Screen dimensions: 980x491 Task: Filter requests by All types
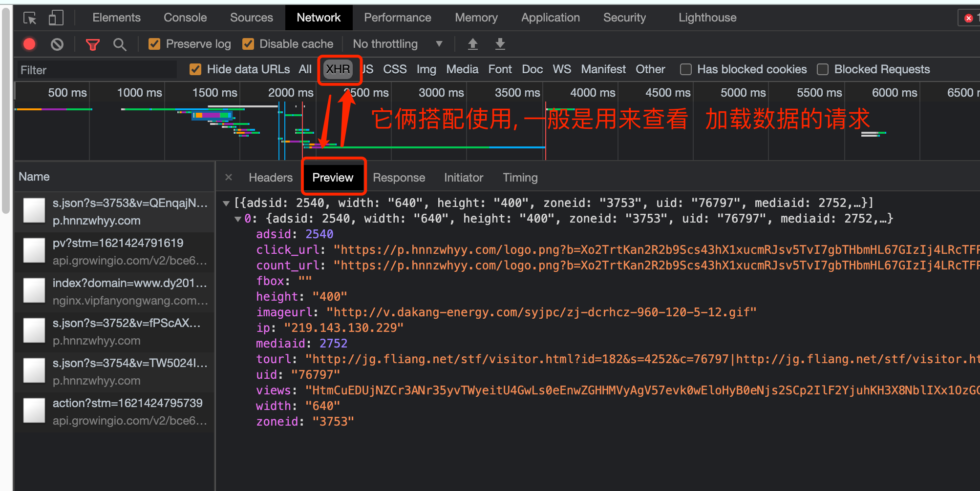click(x=305, y=69)
